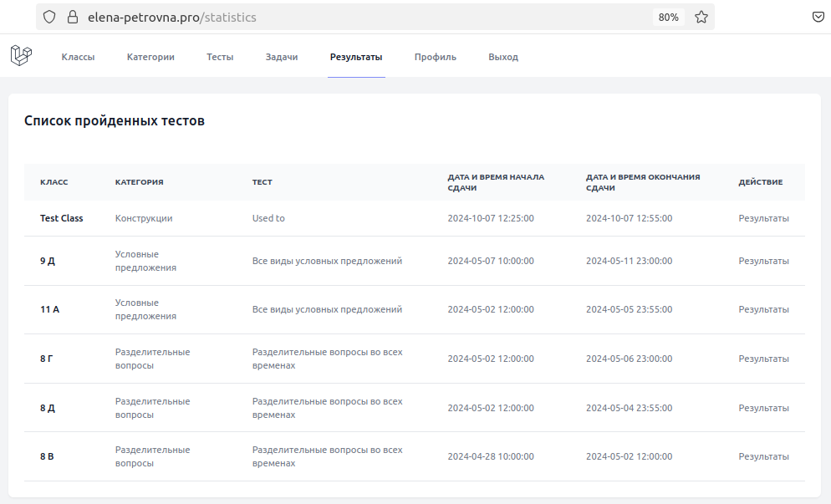
Task: Click Выход to log out
Action: (x=503, y=57)
